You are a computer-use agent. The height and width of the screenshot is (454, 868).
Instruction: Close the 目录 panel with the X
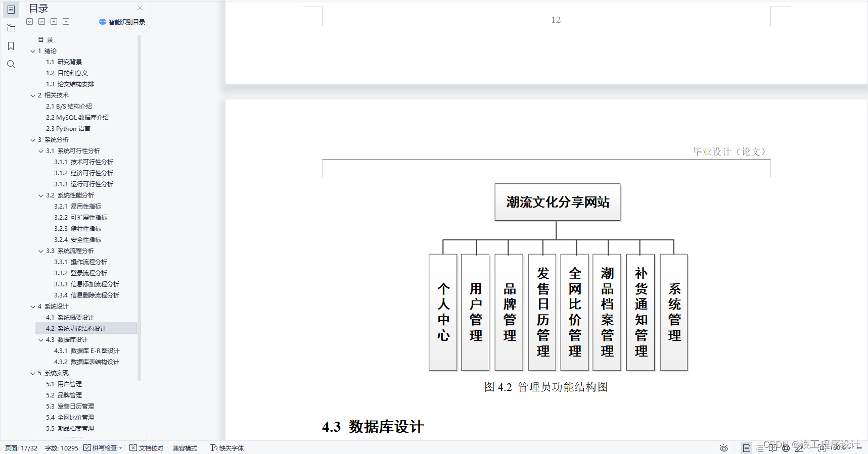[x=140, y=8]
